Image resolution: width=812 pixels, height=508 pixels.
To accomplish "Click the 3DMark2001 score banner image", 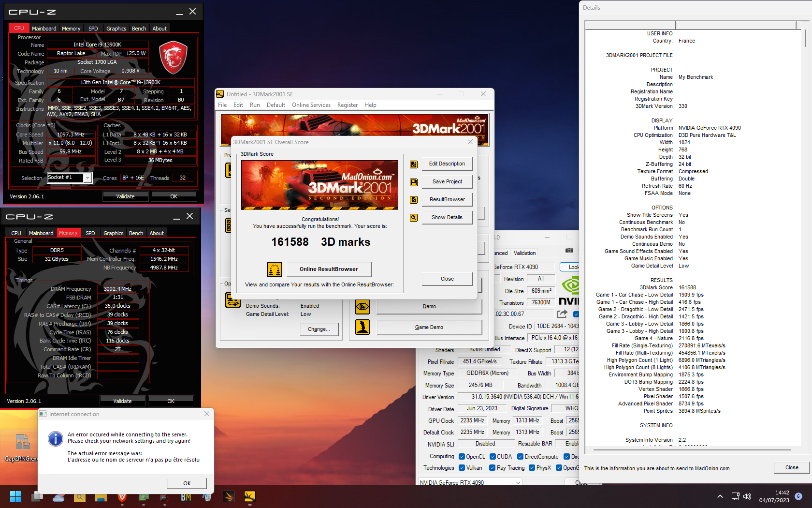I will [x=319, y=185].
